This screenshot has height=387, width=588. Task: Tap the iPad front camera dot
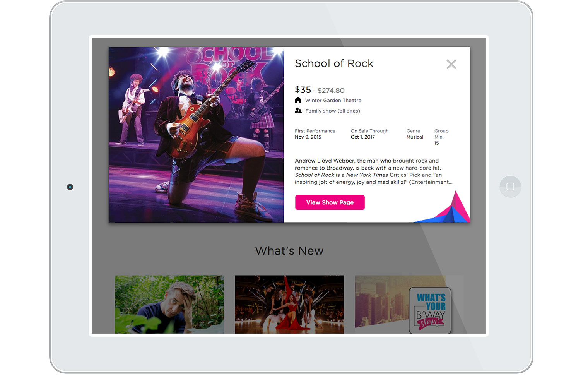(70, 187)
